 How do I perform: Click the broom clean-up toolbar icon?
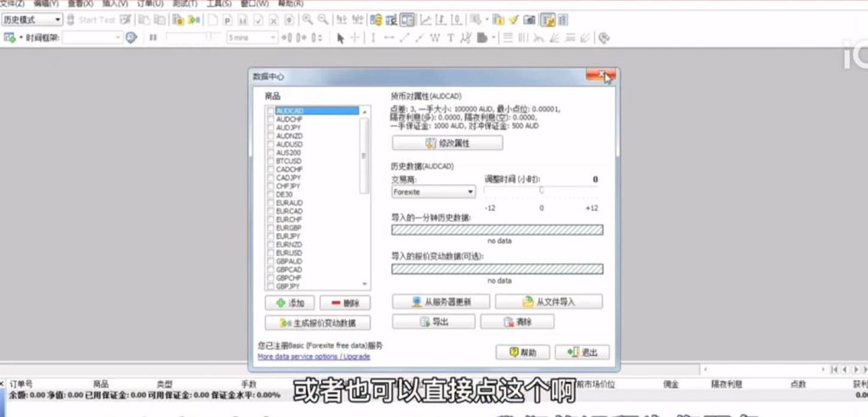[514, 20]
